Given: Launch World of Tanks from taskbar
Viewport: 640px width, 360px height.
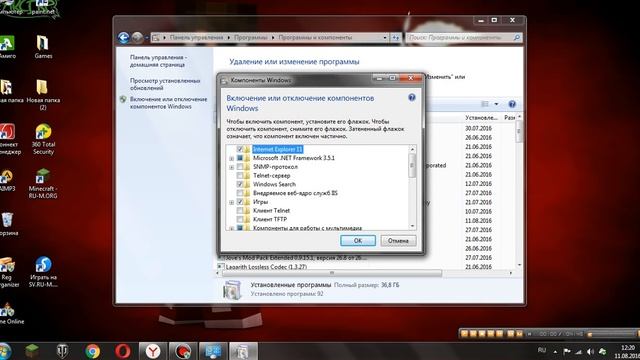Looking at the screenshot, I should [x=62, y=351].
